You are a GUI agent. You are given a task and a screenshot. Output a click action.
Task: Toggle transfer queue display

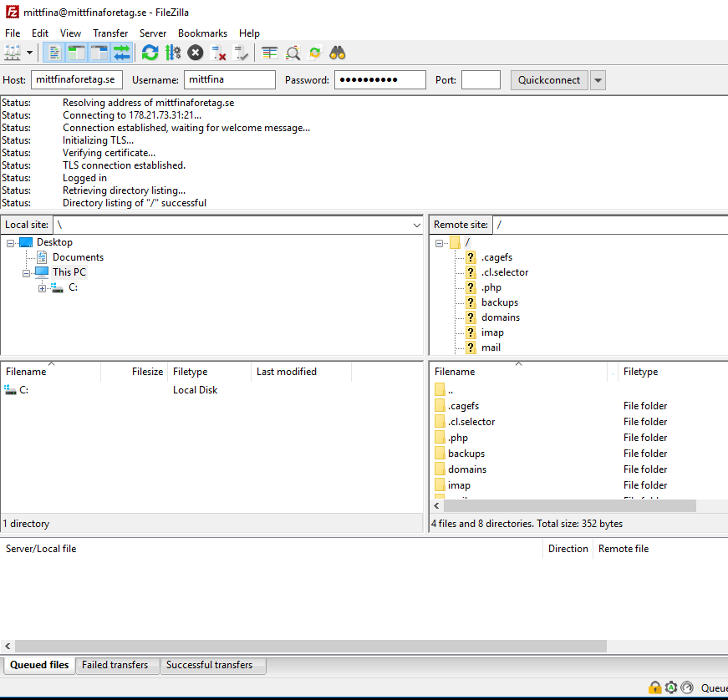pos(122,53)
